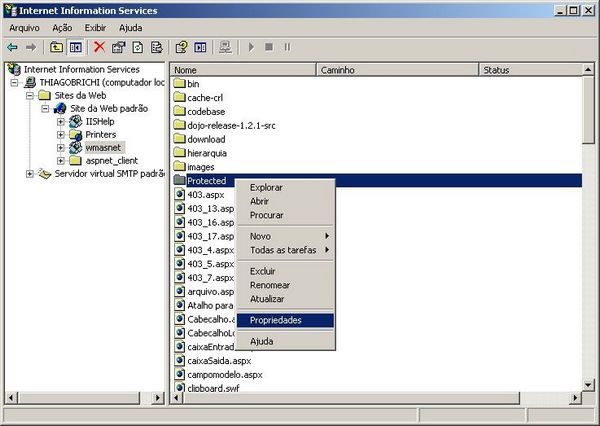Image resolution: width=600 pixels, height=426 pixels.
Task: Select the caixaSaida.aspx file
Action: [219, 361]
